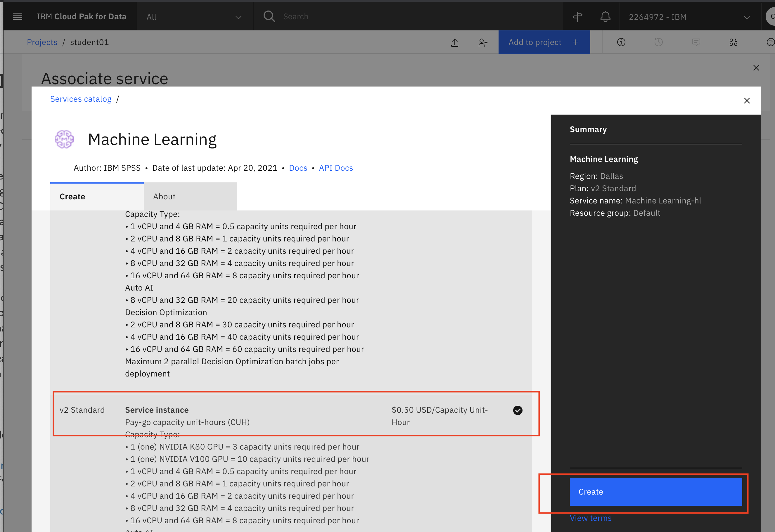Switch to the About tab
The image size is (775, 532).
click(191, 196)
